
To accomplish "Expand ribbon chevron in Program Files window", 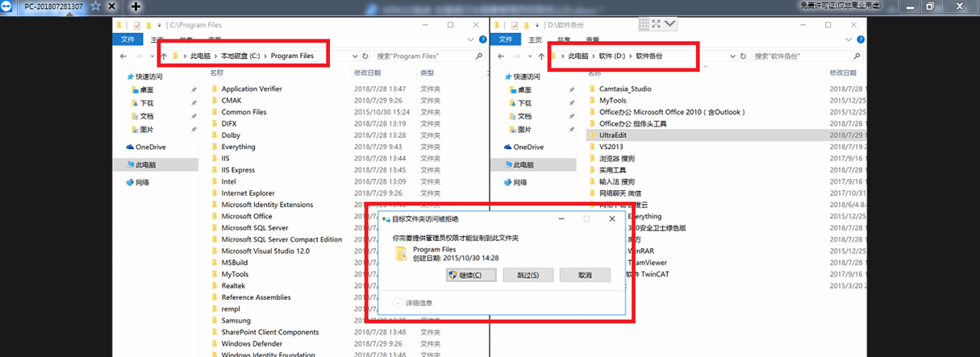I will coord(473,39).
